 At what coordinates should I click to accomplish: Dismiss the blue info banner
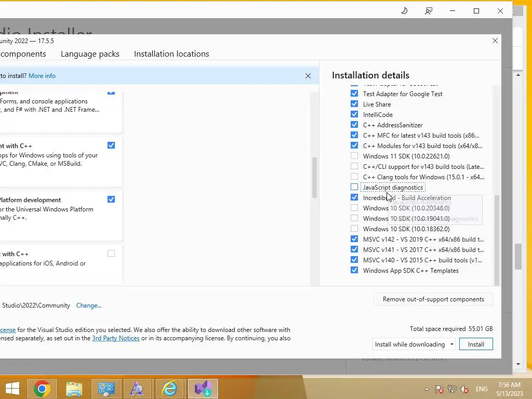pos(308,76)
